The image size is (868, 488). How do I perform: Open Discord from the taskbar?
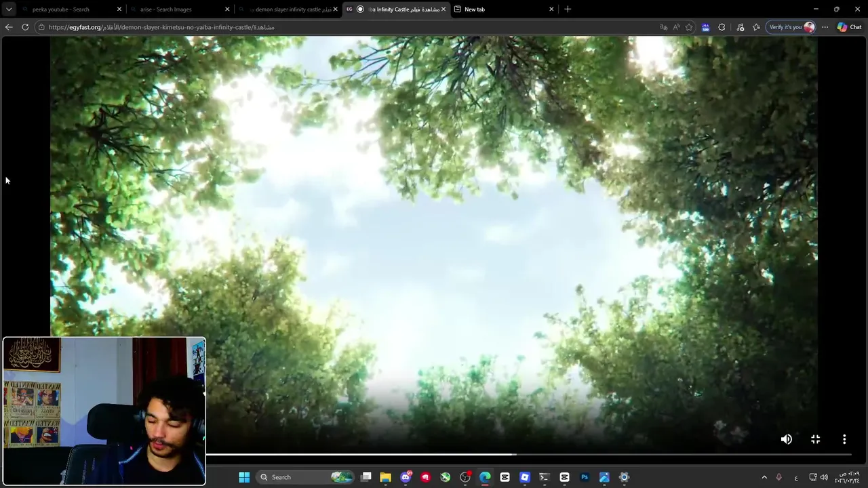[x=406, y=477]
